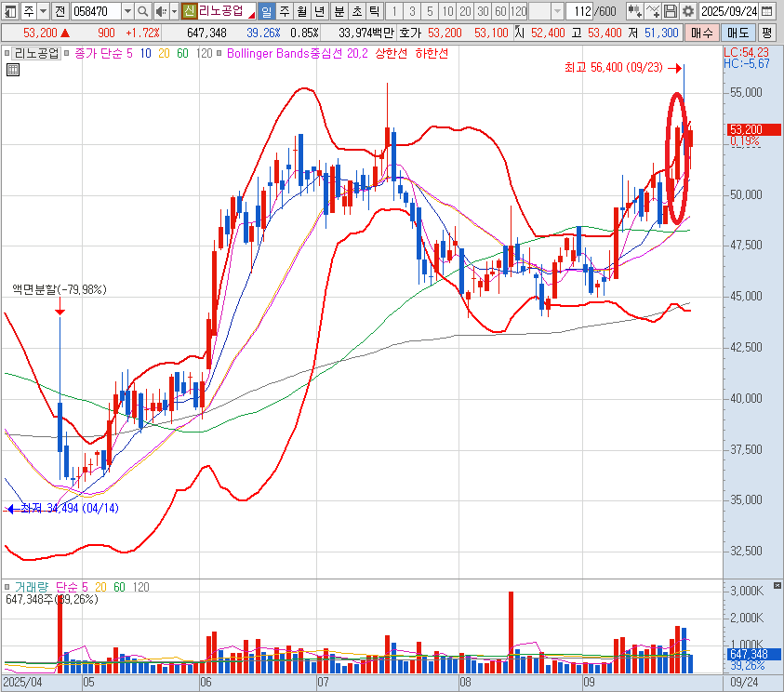Click the add line overlay icon
The width and height of the screenshot is (784, 692).
pos(652,11)
